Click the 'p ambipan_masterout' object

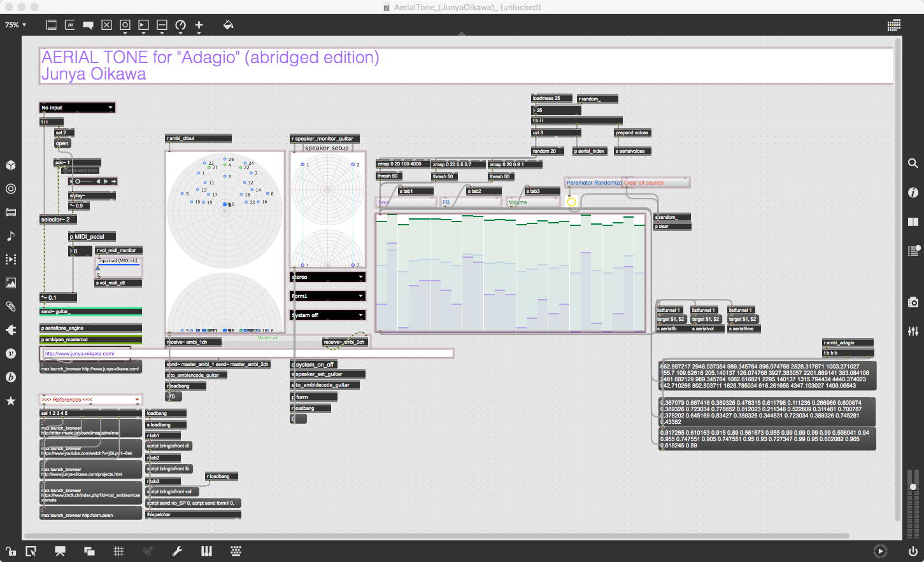tap(90, 340)
